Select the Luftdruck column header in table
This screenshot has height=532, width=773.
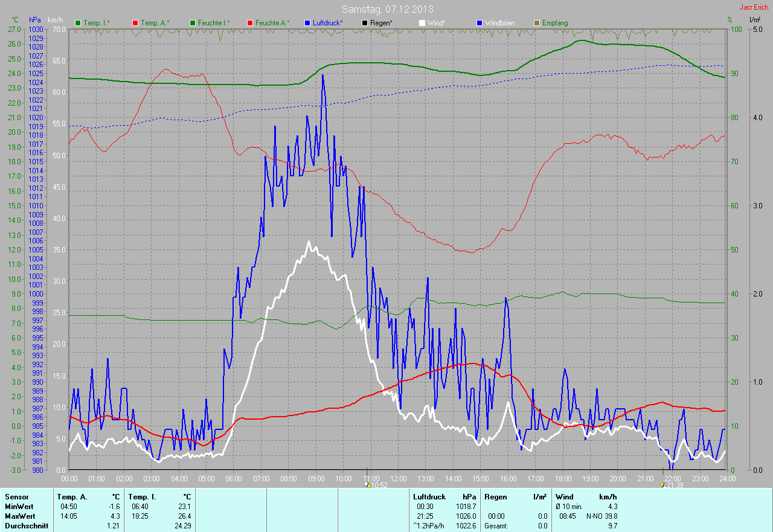[426, 496]
